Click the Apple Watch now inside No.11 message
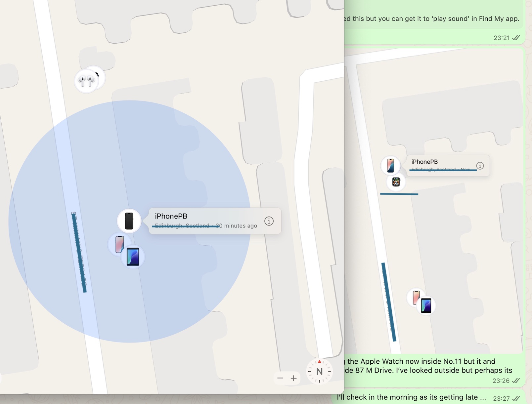 pos(427,366)
